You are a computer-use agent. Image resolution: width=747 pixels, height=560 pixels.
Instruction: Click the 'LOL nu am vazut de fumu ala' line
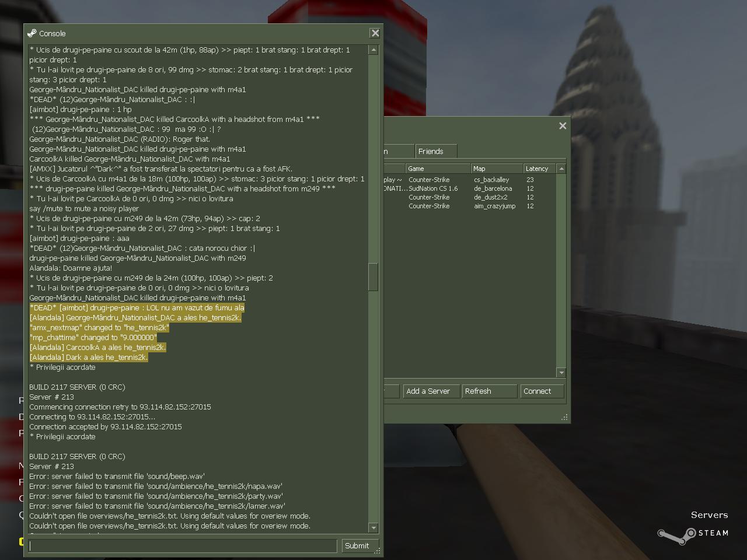[137, 308]
